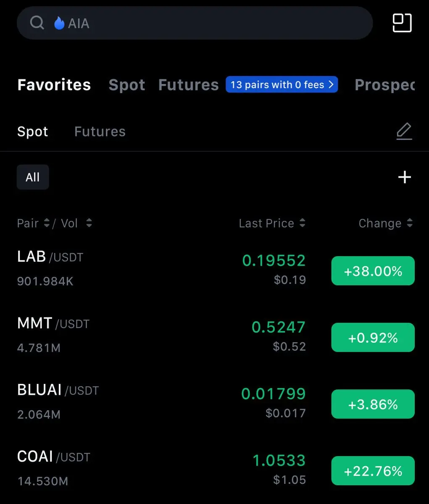Tap the edit pencil icon
Image resolution: width=429 pixels, height=504 pixels.
pos(404,131)
